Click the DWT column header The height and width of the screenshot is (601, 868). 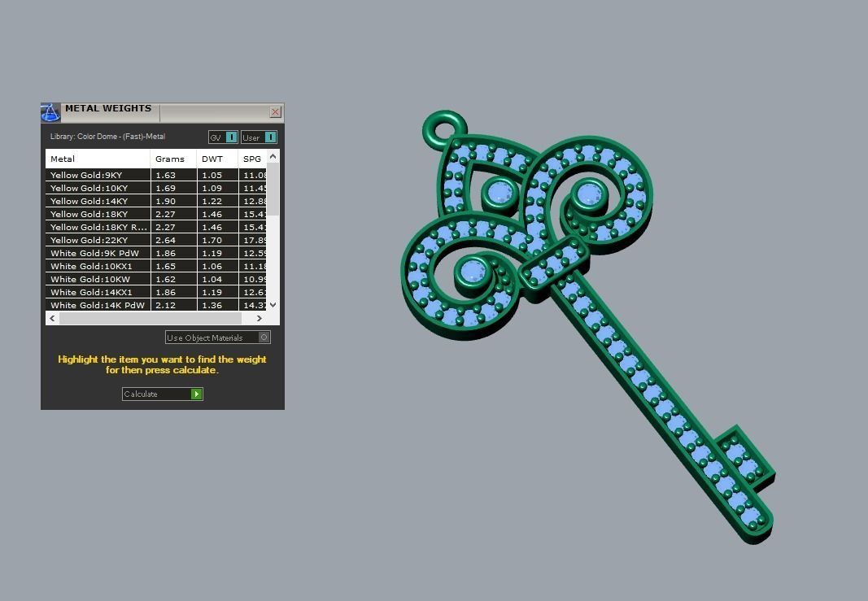pyautogui.click(x=217, y=159)
